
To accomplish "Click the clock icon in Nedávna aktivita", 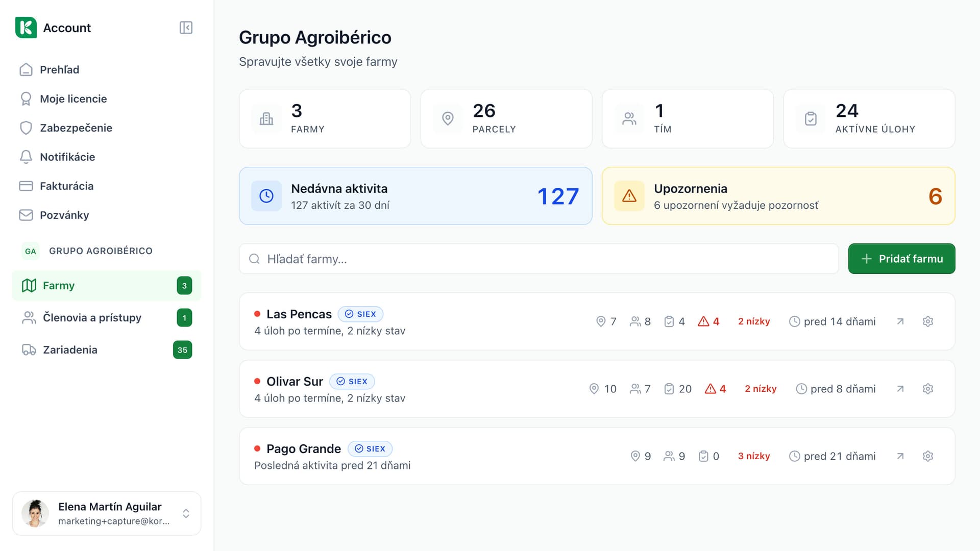I will click(x=266, y=196).
